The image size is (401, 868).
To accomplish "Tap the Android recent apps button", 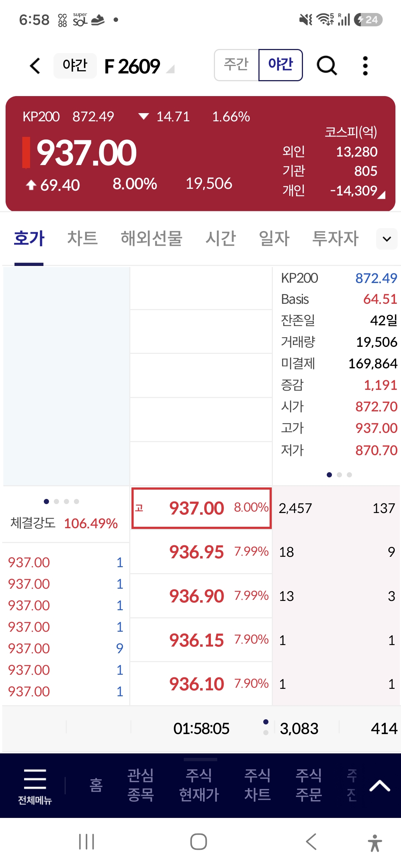I will tap(87, 842).
